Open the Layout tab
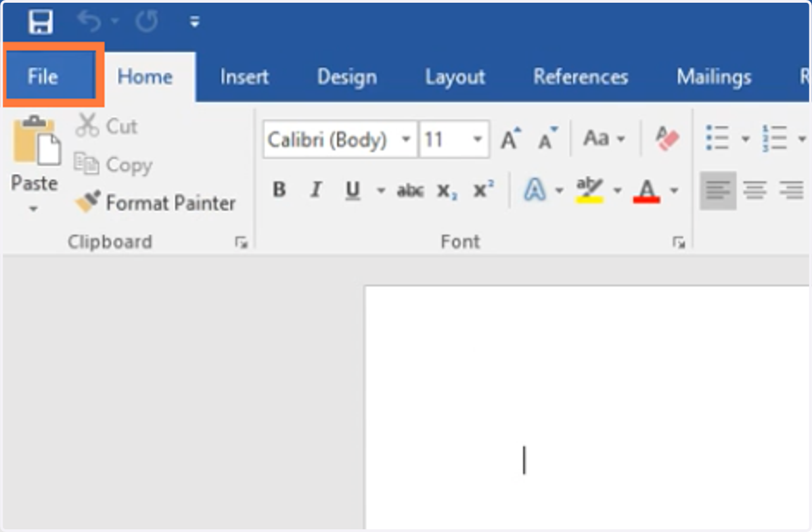Viewport: 812px width, 532px height. pyautogui.click(x=455, y=77)
